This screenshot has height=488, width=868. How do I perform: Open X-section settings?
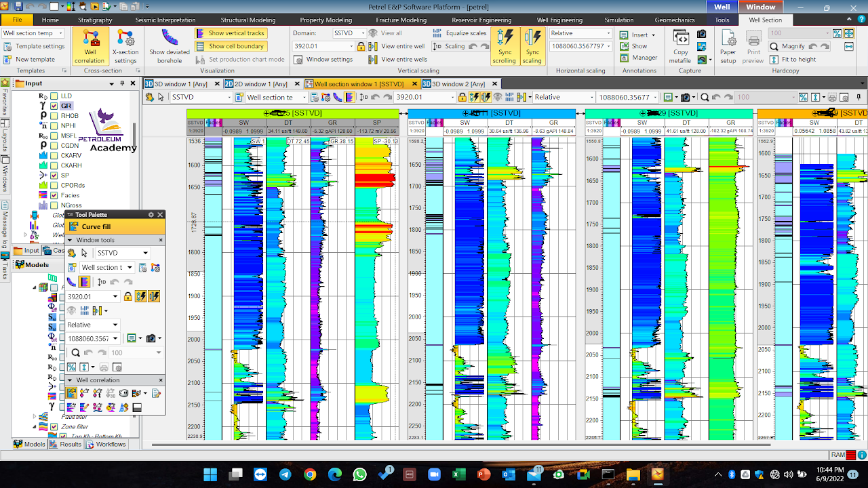click(125, 46)
